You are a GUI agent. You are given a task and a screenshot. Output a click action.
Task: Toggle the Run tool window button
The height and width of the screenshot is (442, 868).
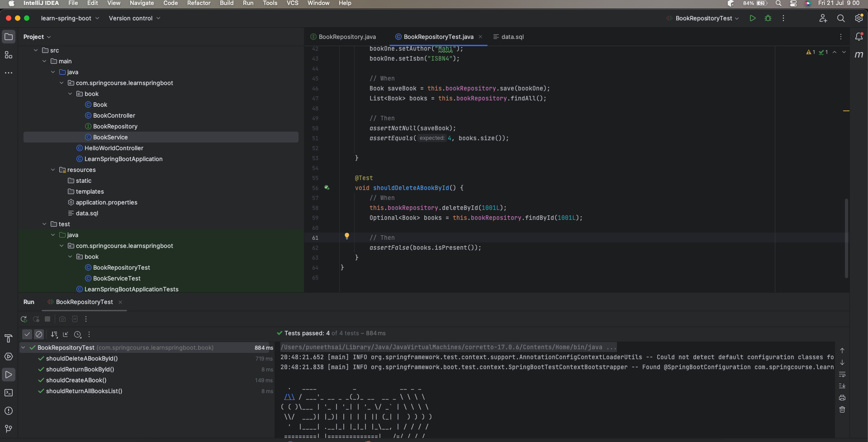(9, 375)
